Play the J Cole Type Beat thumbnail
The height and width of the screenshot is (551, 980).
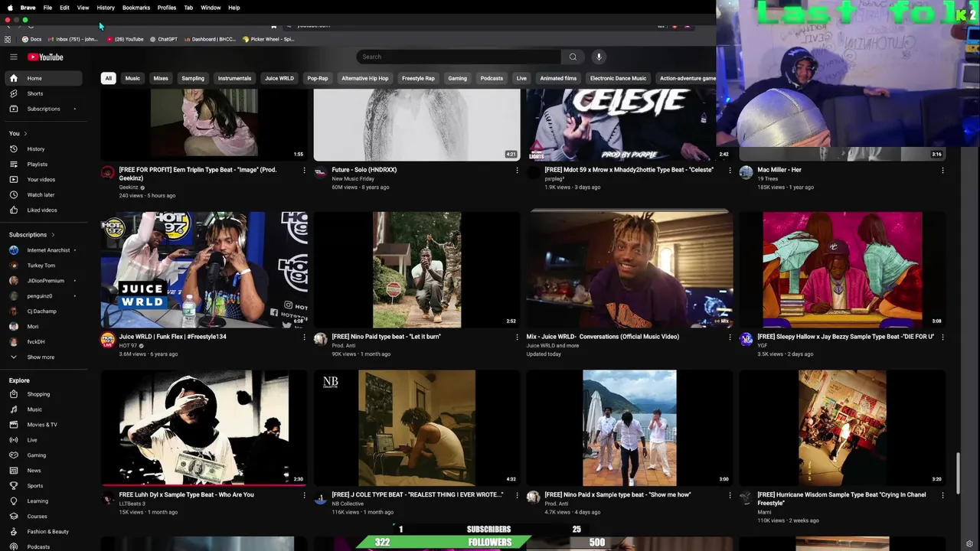[416, 428]
